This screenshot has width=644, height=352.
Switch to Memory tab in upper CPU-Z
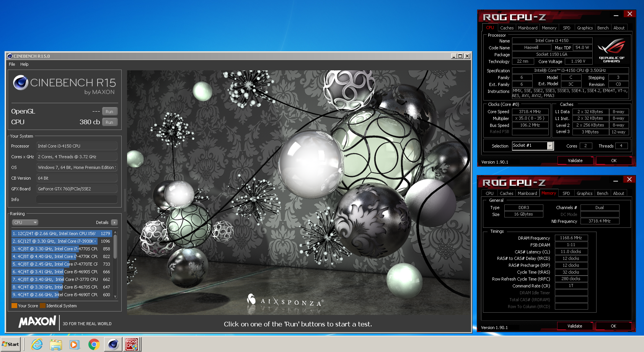click(x=549, y=28)
